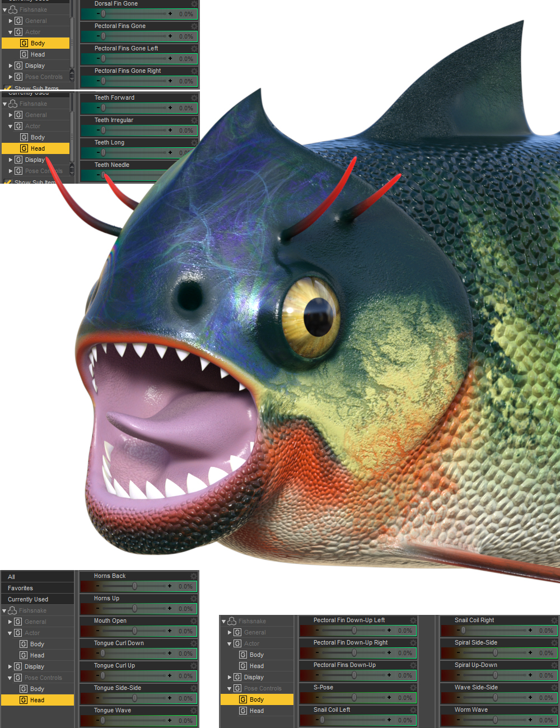Select Fishsnake root node in Snail Coil panel
The image size is (560, 728).
pos(252,621)
